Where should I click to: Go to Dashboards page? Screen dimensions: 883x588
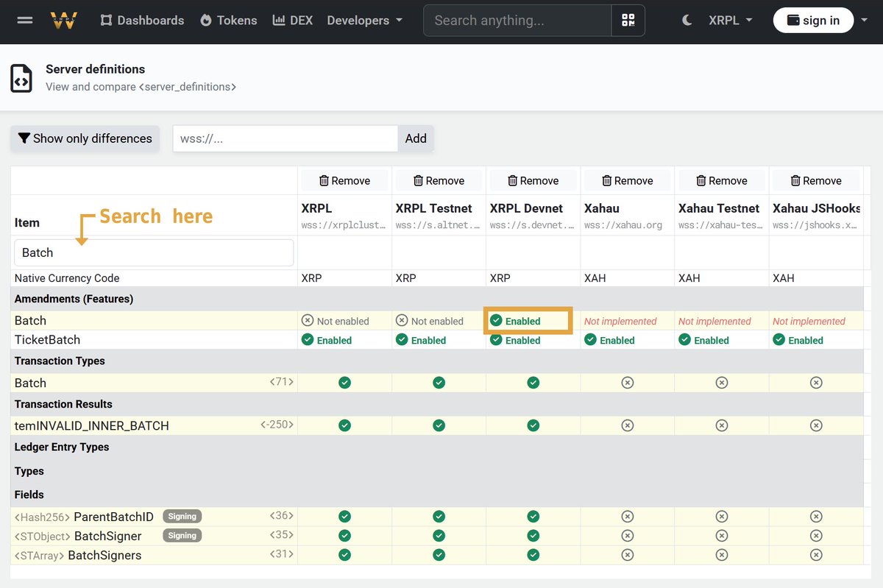coord(142,21)
